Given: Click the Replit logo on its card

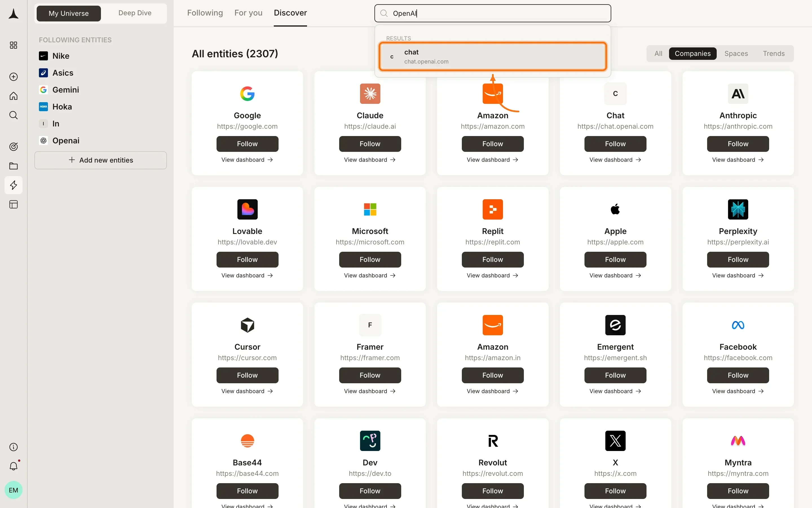Looking at the screenshot, I should click(x=493, y=209).
